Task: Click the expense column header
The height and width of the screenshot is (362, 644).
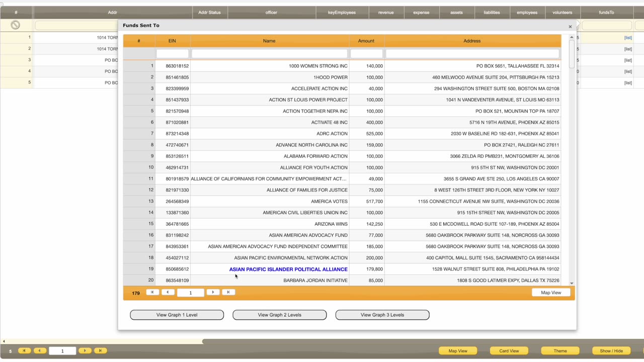Action: pos(421,13)
